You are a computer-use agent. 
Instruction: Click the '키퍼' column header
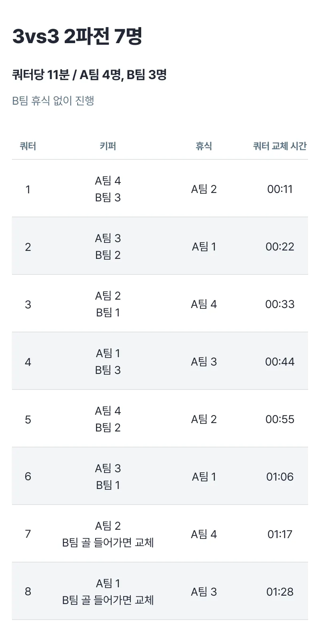(x=108, y=146)
